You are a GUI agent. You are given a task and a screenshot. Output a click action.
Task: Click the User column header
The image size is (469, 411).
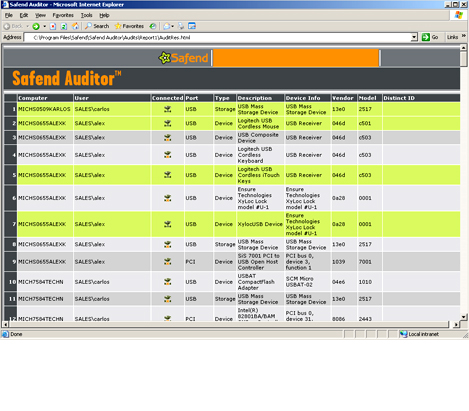tap(112, 98)
